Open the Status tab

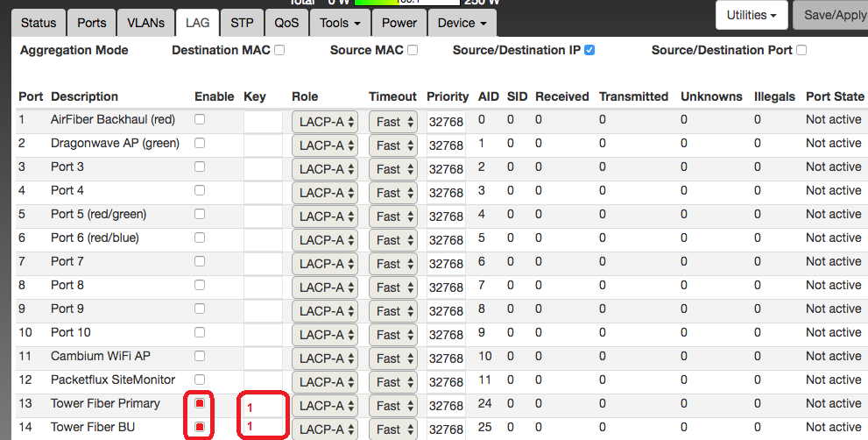pyautogui.click(x=39, y=22)
